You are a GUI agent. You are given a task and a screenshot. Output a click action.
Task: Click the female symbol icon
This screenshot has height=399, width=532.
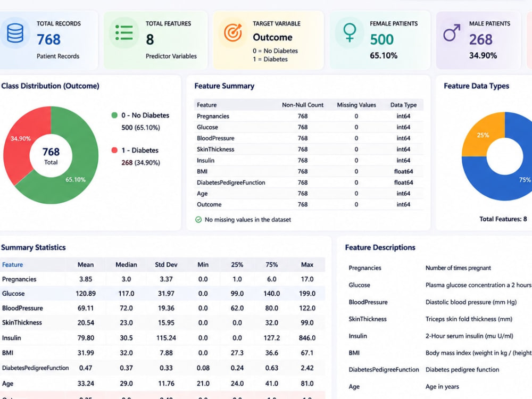tap(350, 33)
